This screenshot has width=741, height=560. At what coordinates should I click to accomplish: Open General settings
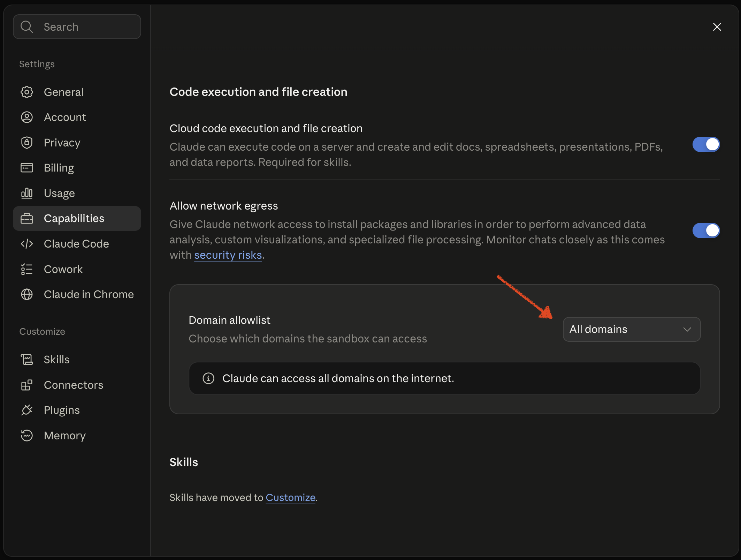tap(77, 92)
